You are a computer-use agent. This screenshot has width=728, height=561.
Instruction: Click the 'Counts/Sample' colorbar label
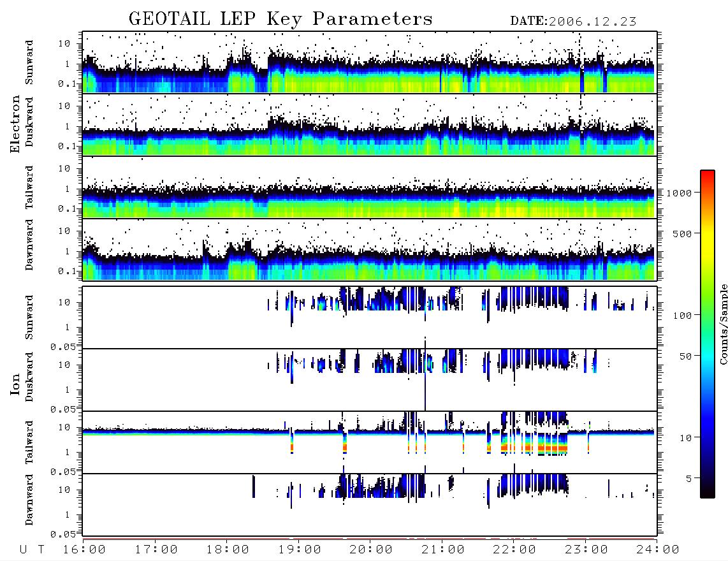click(x=723, y=324)
